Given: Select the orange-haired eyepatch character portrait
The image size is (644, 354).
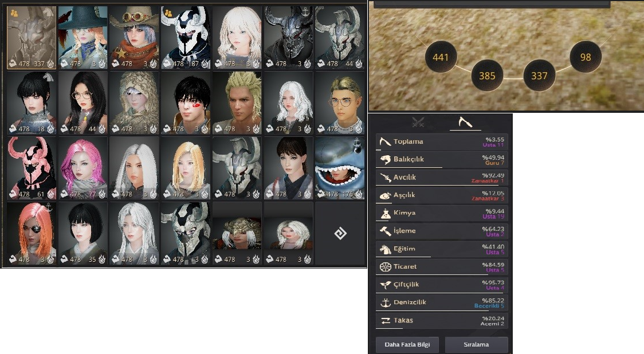Looking at the screenshot, I should (x=32, y=233).
